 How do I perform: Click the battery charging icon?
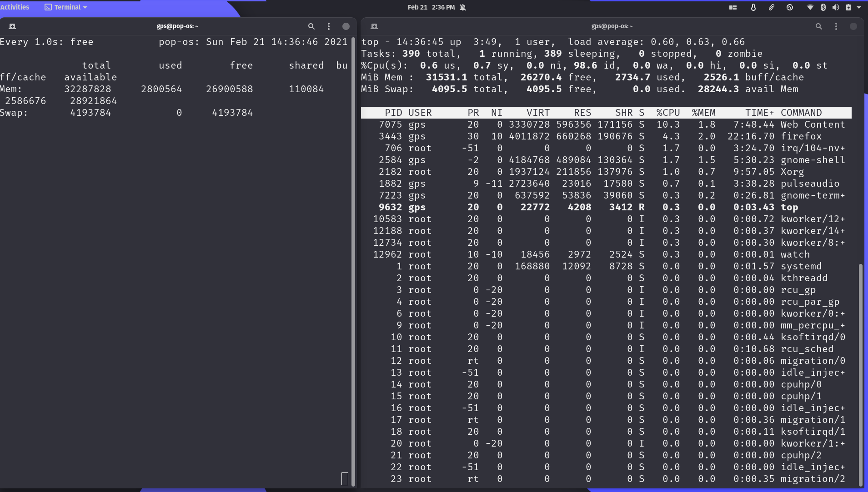pos(848,7)
